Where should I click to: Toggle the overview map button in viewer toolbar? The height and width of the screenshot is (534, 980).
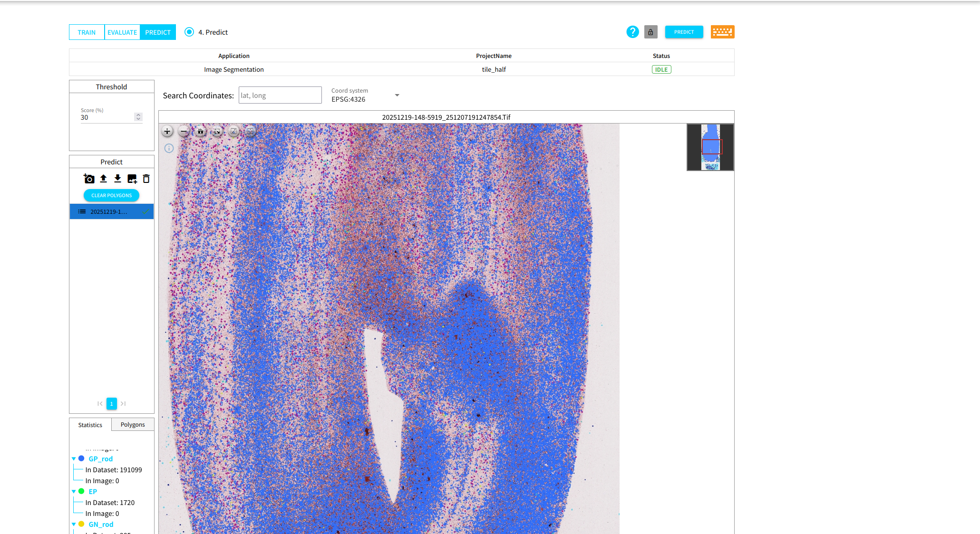(x=250, y=131)
